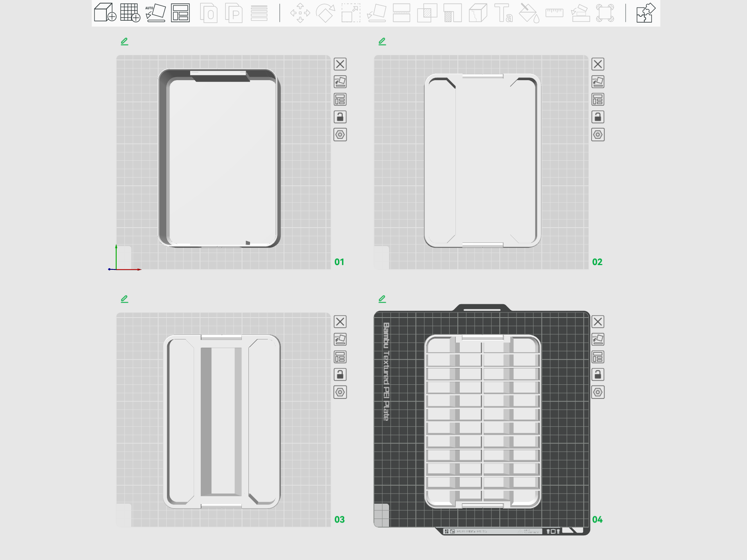Select the Split to objects tool

(209, 13)
